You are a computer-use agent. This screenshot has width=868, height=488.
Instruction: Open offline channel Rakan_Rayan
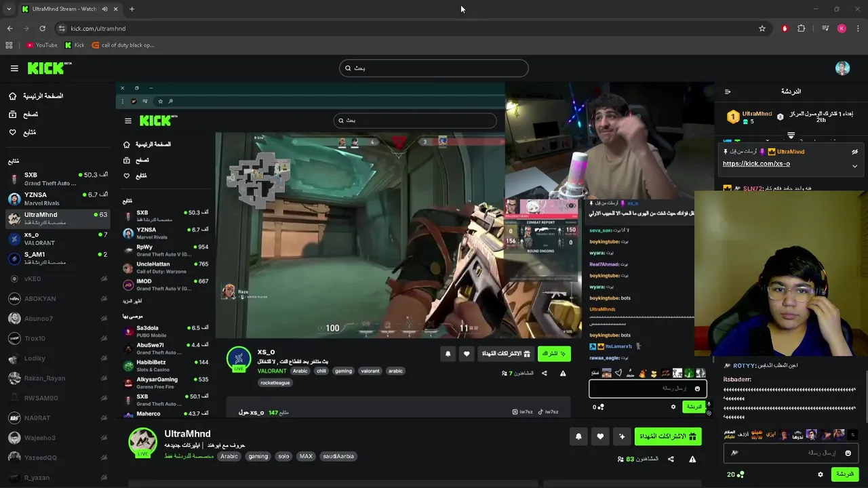(58, 378)
